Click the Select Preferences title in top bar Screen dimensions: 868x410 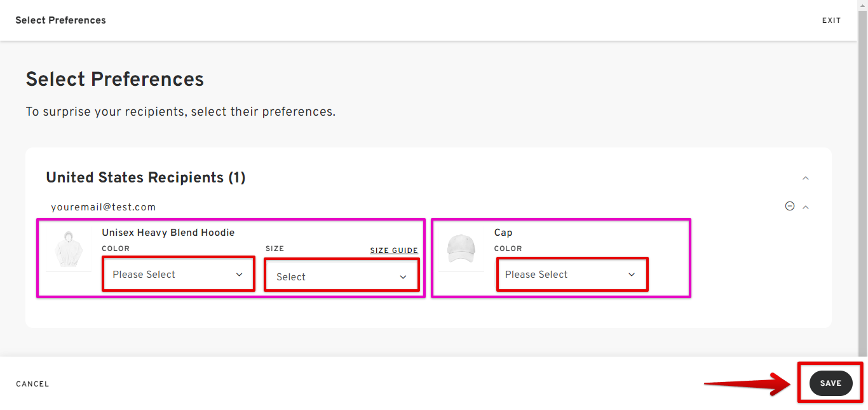[x=60, y=20]
